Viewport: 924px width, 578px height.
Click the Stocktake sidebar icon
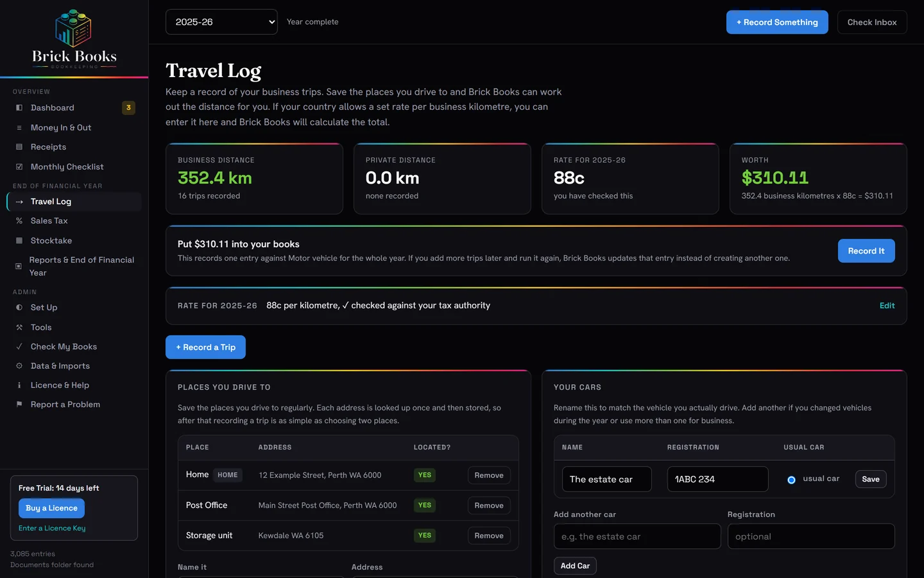(x=19, y=241)
